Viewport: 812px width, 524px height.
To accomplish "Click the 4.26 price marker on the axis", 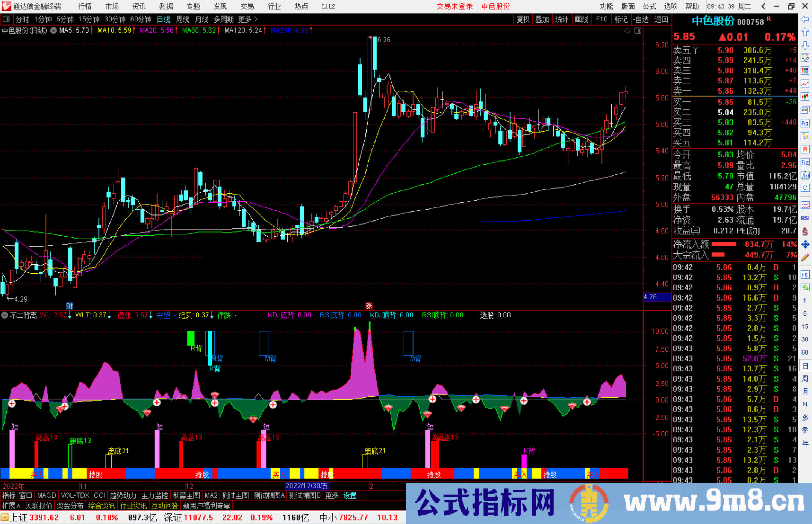I will [x=657, y=297].
